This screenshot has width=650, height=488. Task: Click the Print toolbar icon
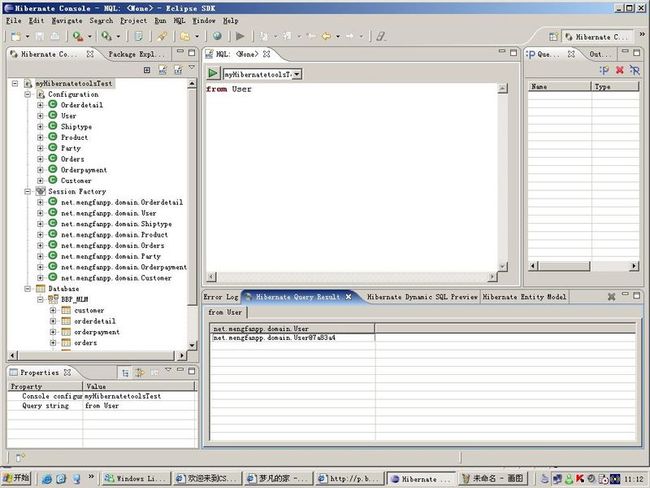[55, 36]
